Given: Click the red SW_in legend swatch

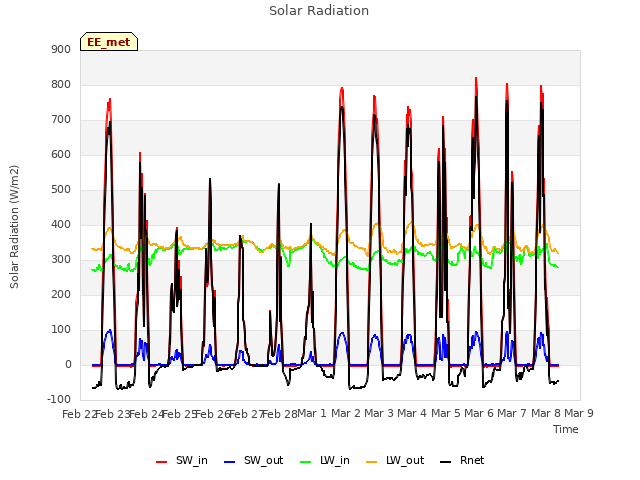Looking at the screenshot, I should click(162, 462).
